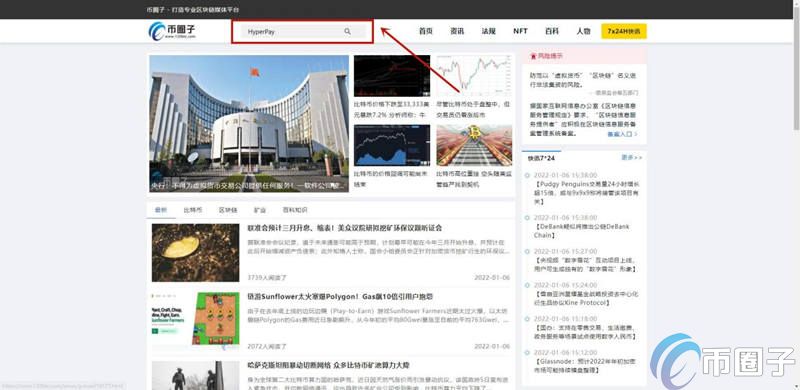
Task: Select the 区块链 tab
Action: [228, 210]
